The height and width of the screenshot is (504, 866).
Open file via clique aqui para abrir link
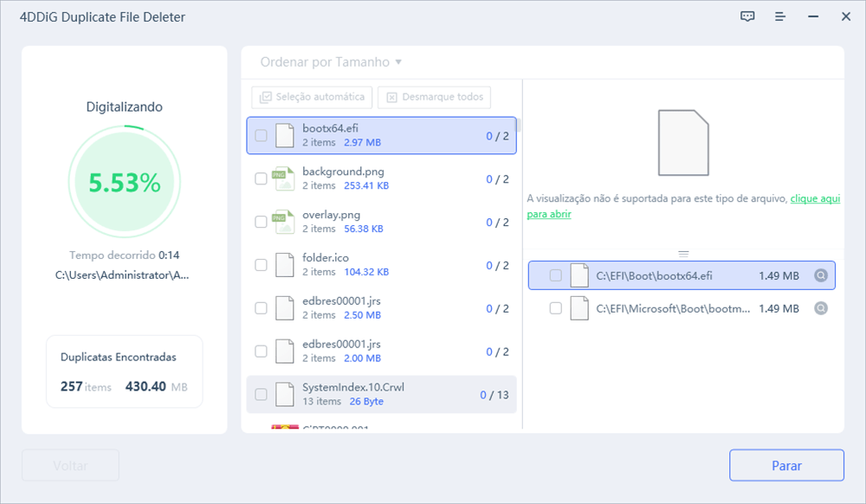click(x=815, y=198)
